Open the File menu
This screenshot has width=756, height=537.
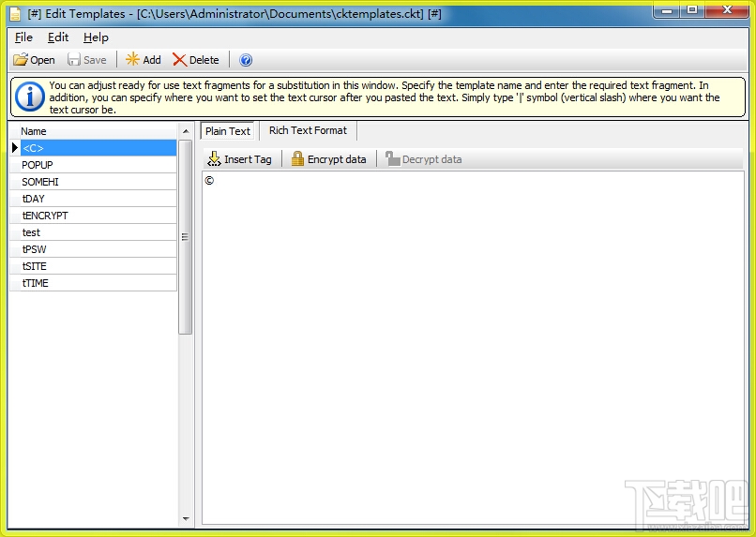pos(23,37)
